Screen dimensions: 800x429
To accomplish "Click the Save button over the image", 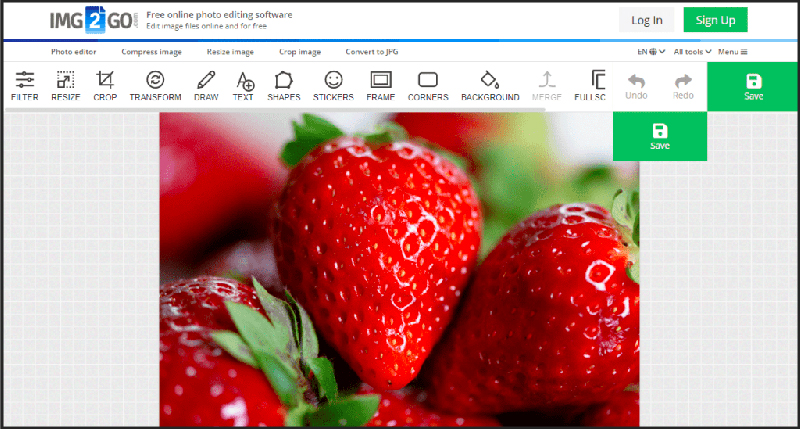I will tap(660, 137).
